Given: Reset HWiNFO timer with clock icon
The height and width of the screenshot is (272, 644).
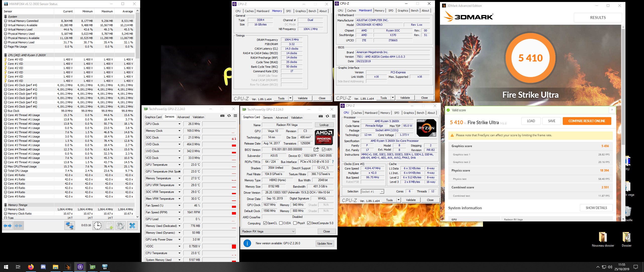Looking at the screenshot, I should [98, 225].
